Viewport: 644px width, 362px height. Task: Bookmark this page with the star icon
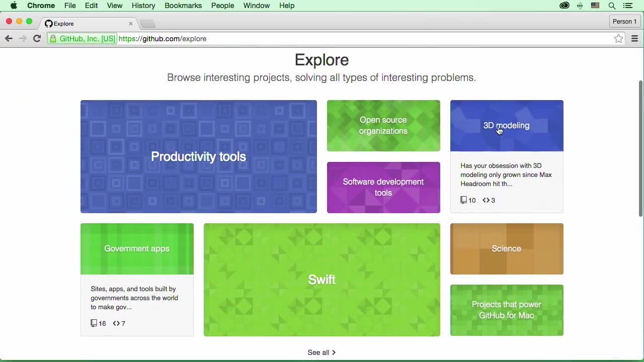click(618, 38)
